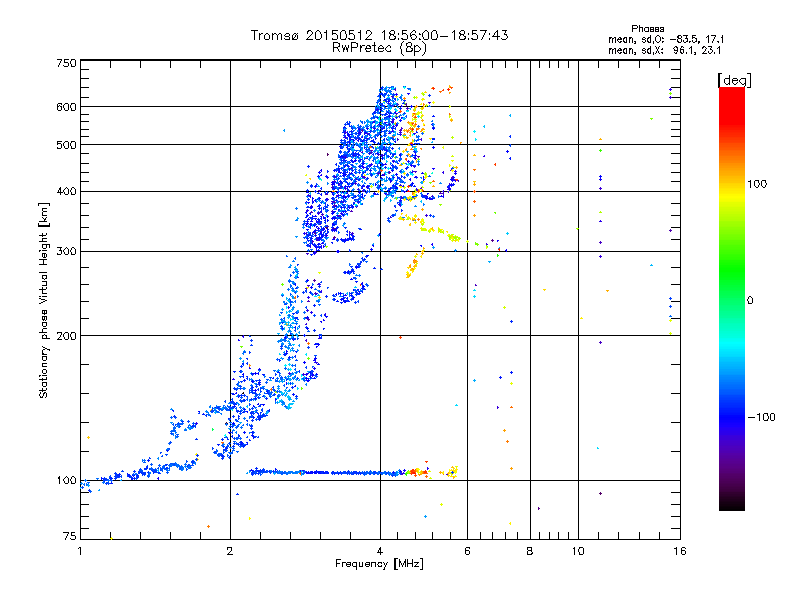Image resolution: width=800 pixels, height=600 pixels.
Task: Click the x-axis tick label '10'
Action: 578,551
